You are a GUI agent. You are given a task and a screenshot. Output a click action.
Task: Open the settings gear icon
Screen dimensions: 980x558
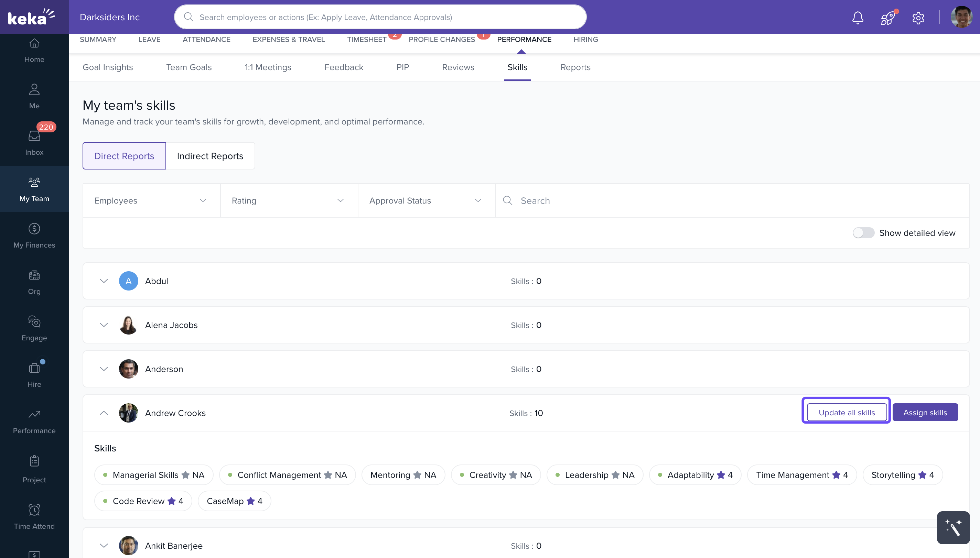918,18
